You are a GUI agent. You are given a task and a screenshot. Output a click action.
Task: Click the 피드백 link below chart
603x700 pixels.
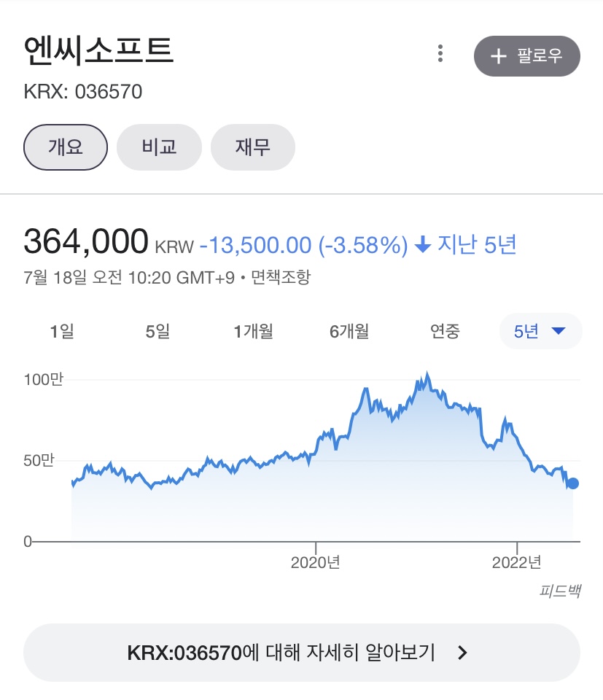coord(560,591)
